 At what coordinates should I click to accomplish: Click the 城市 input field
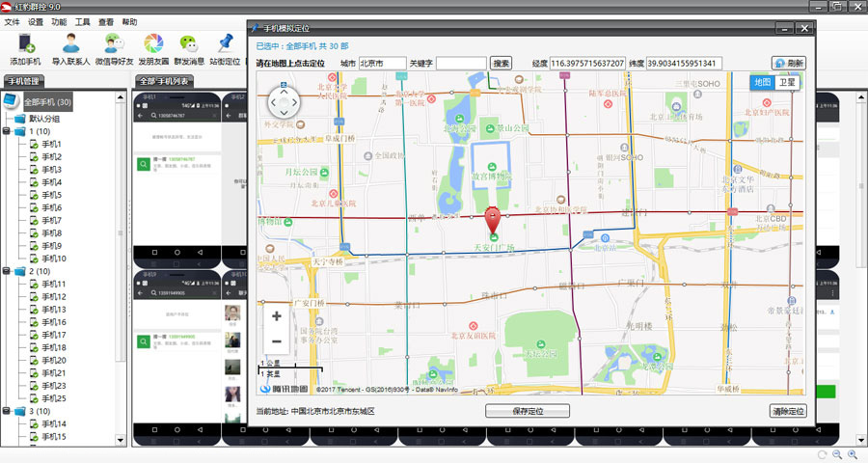[x=383, y=63]
